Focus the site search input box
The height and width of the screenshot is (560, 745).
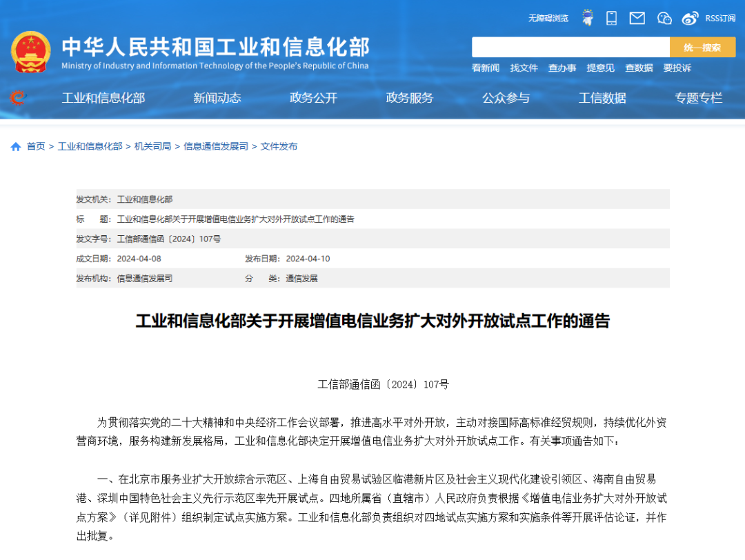click(x=570, y=47)
